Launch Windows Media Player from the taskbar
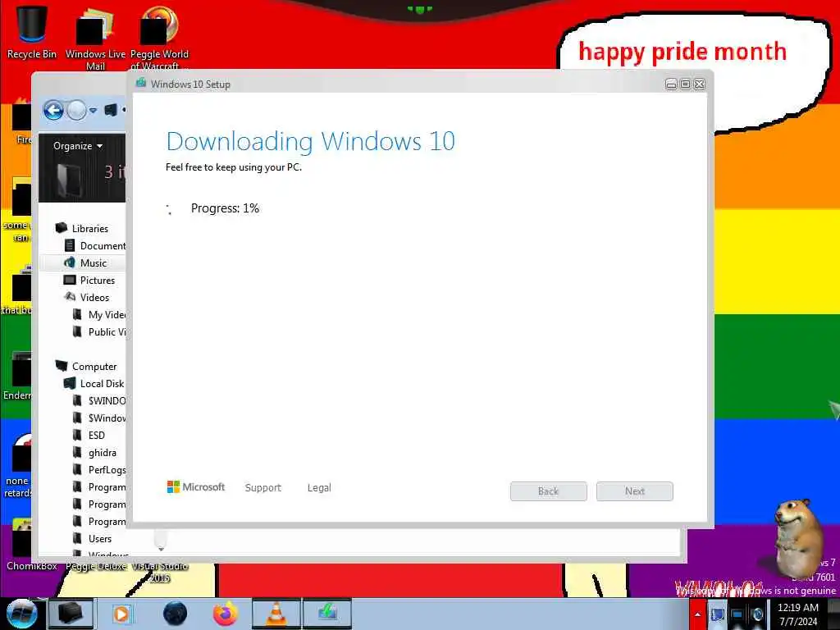840x630 pixels. click(121, 614)
